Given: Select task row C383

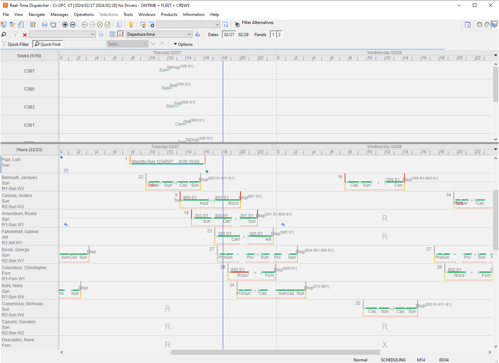Looking at the screenshot, I should (x=29, y=107).
